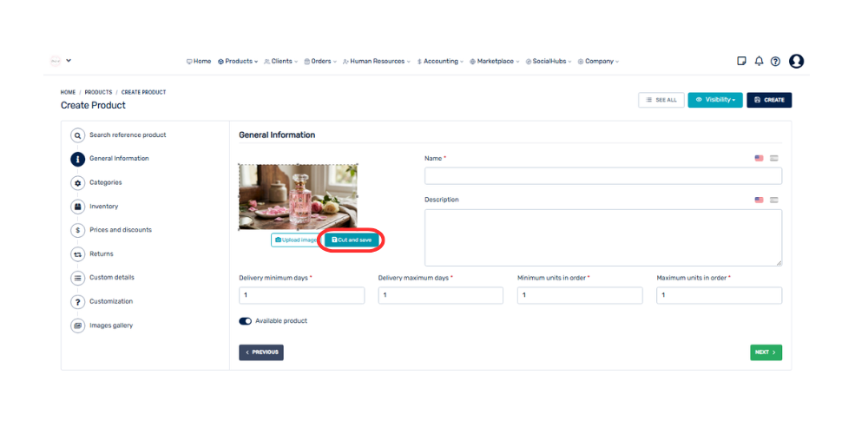Expand the Human Resources menu
Screen dimensions: 868x434
pos(377,62)
